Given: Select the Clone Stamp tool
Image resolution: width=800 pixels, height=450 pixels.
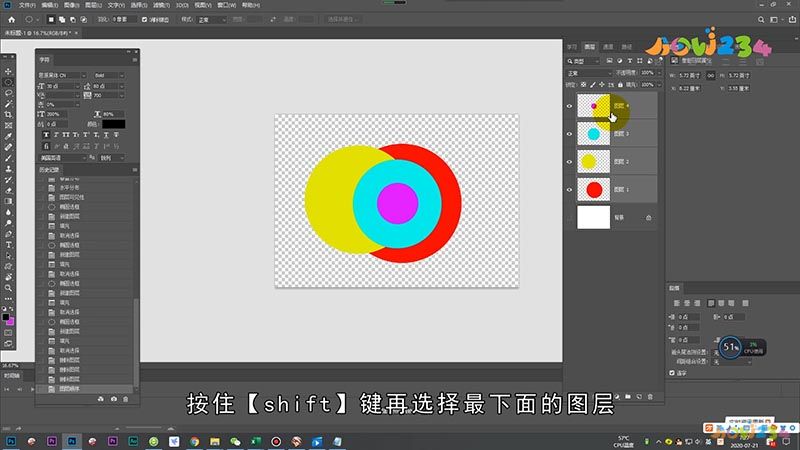Looking at the screenshot, I should click(8, 169).
